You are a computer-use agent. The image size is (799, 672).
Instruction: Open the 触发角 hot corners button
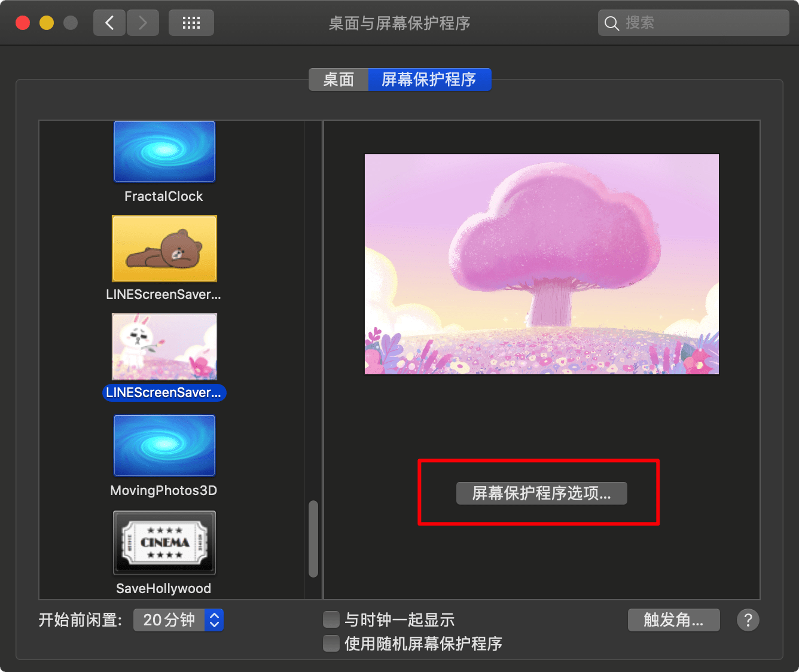674,620
